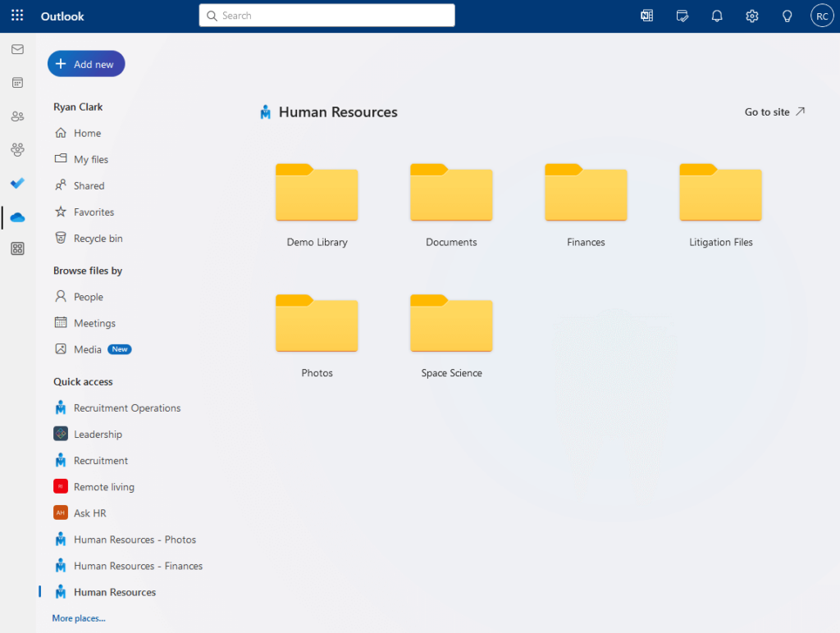Go to Home in the sidebar

coord(78,134)
